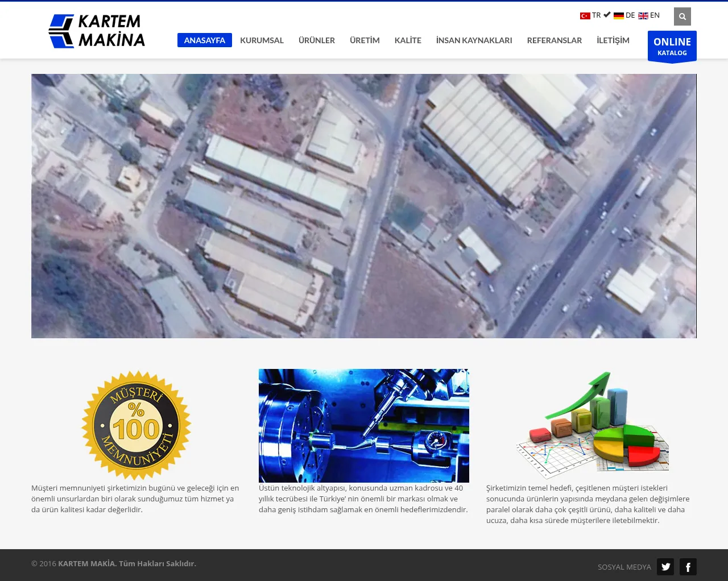This screenshot has height=581, width=728.
Task: Expand the ÜRETİM menu
Action: point(365,40)
